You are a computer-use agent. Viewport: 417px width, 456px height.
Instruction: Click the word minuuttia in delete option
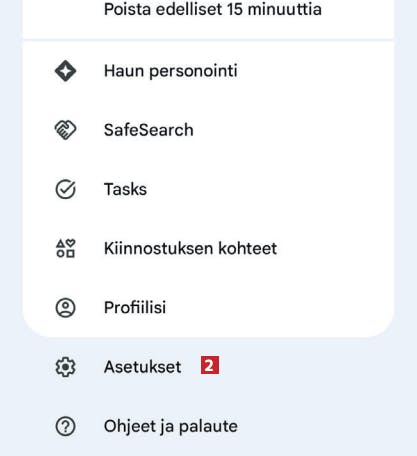(285, 9)
